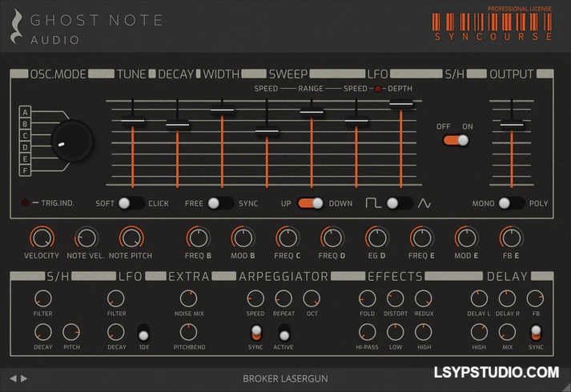Toggle the sweep Up/Down switch

[310, 203]
